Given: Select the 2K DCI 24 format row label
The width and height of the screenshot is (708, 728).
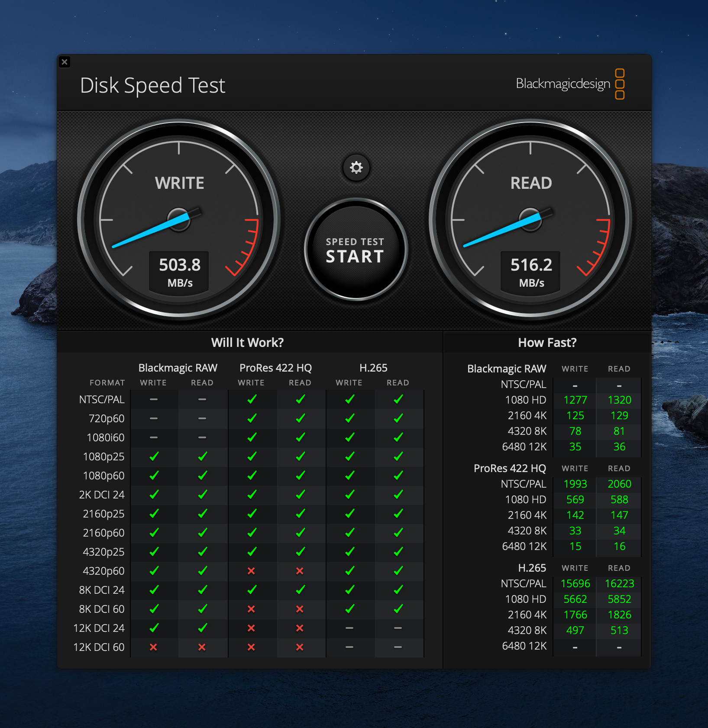Looking at the screenshot, I should tap(102, 495).
